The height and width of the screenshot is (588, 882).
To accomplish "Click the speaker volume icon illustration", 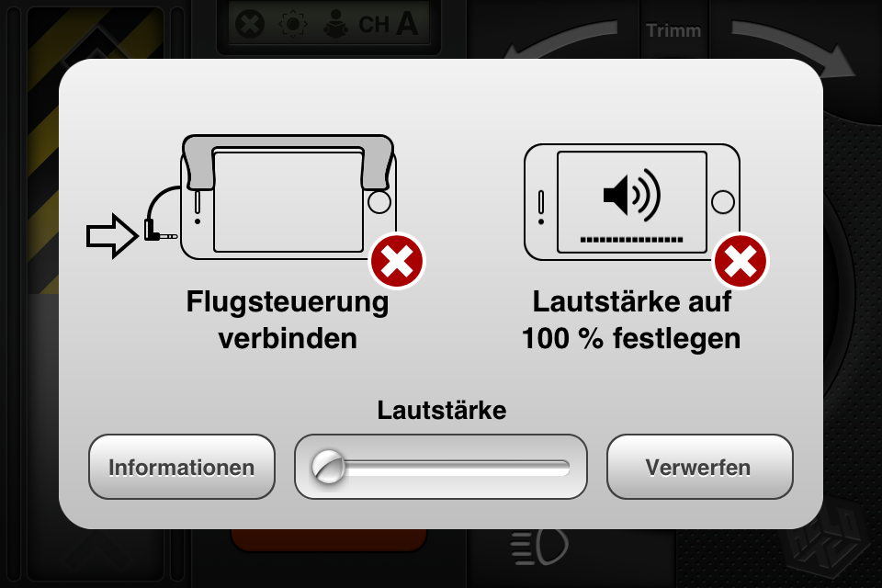I will point(632,195).
